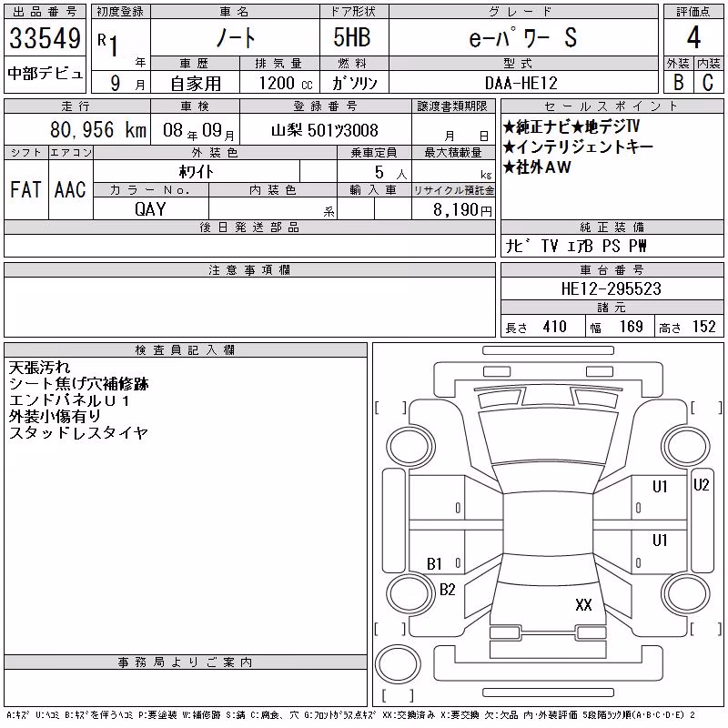Click the lot number 33549
The image size is (728, 728).
point(45,38)
